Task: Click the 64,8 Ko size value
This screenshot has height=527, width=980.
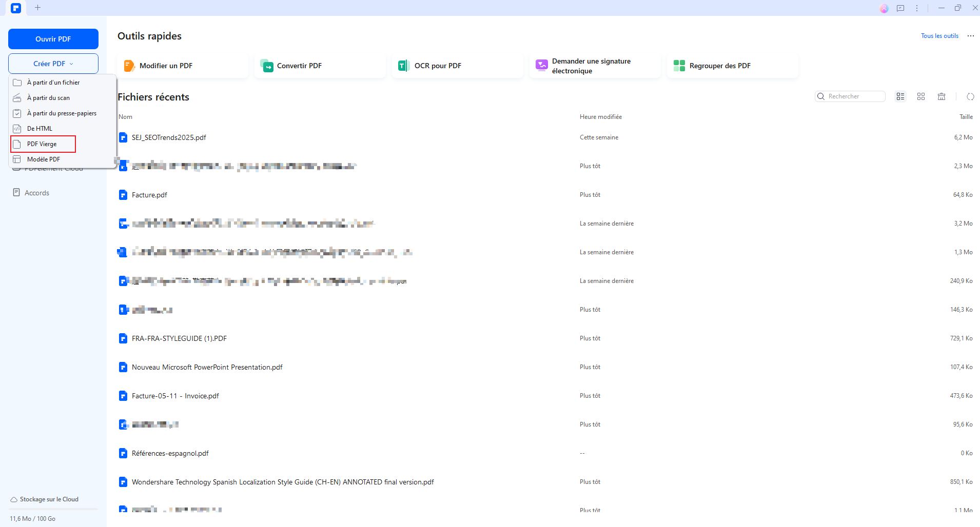Action: [x=963, y=195]
